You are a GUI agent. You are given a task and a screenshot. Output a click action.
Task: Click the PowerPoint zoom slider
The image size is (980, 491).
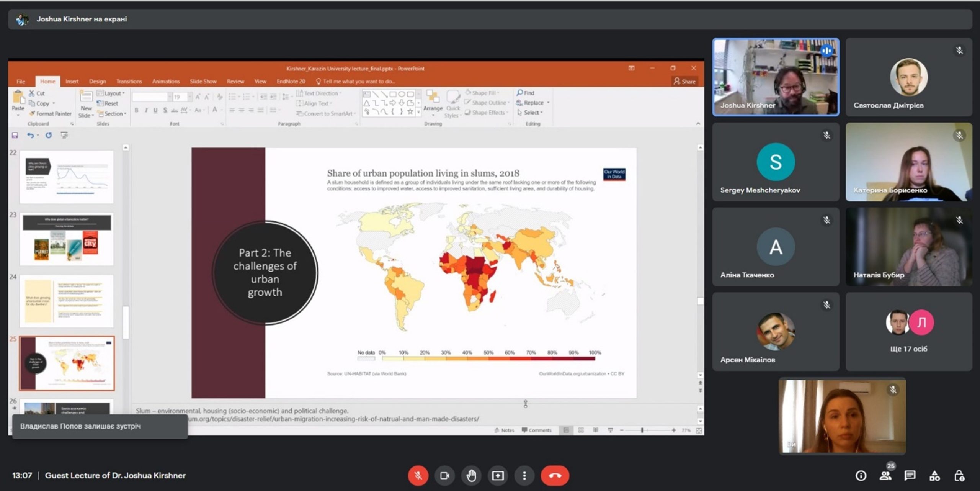coord(642,430)
